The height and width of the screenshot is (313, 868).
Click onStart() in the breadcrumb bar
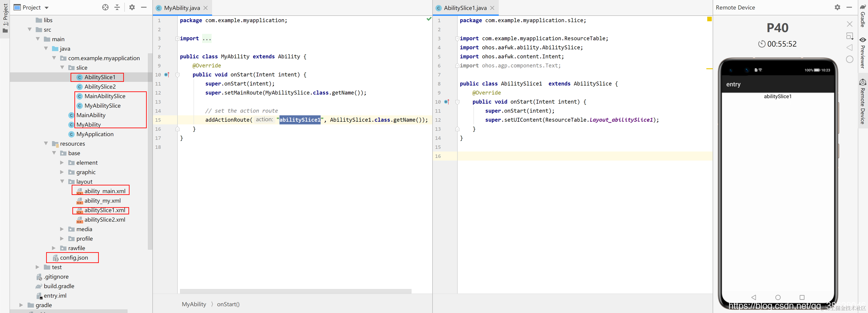click(228, 304)
